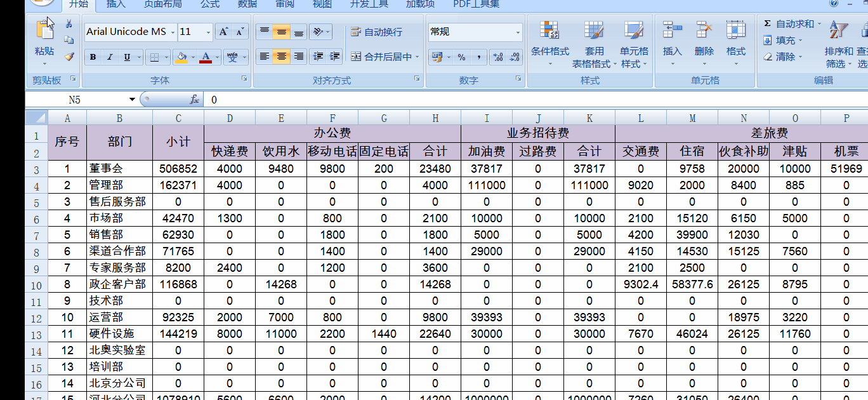Expand the Merge and Center (合并后居中) dropdown

click(416, 57)
